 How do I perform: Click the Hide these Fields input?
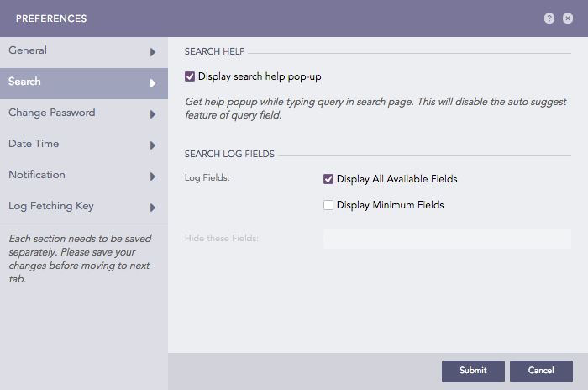447,239
